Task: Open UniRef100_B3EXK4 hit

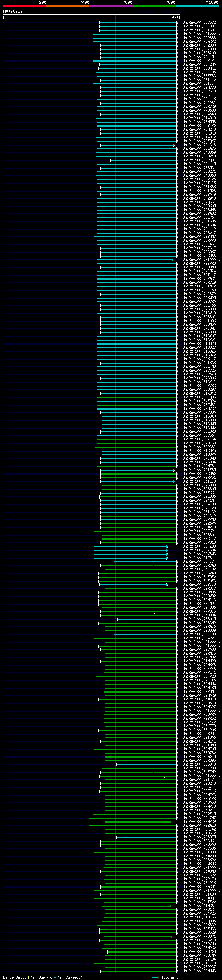Action: tap(199, 493)
